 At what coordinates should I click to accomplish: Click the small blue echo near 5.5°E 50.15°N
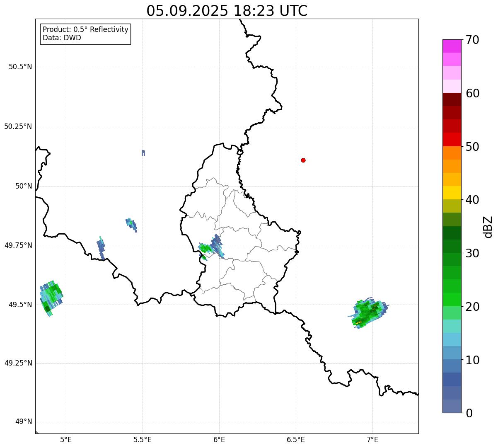click(x=143, y=153)
